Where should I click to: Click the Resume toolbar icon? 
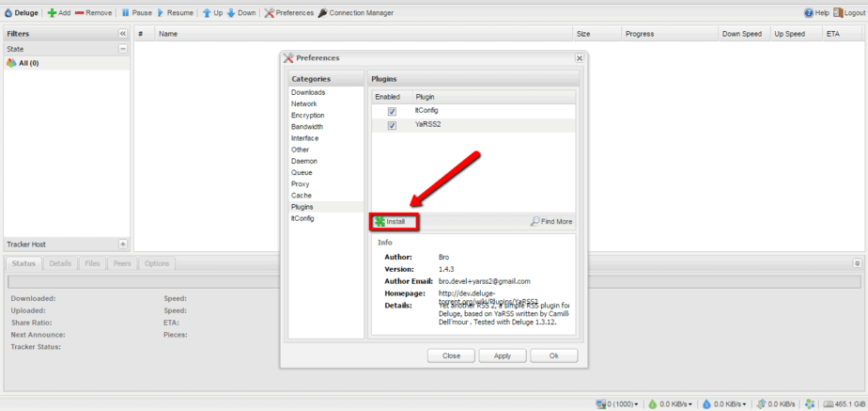tap(161, 13)
